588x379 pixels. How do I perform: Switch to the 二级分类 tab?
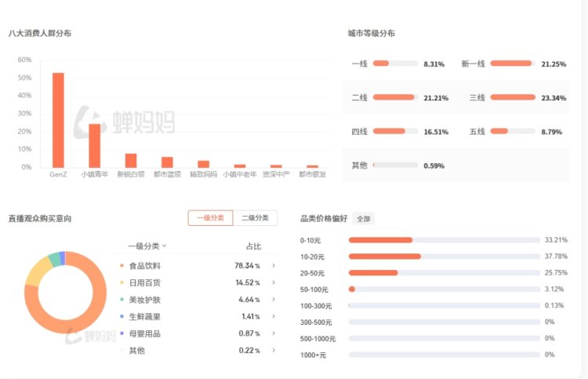click(x=255, y=218)
